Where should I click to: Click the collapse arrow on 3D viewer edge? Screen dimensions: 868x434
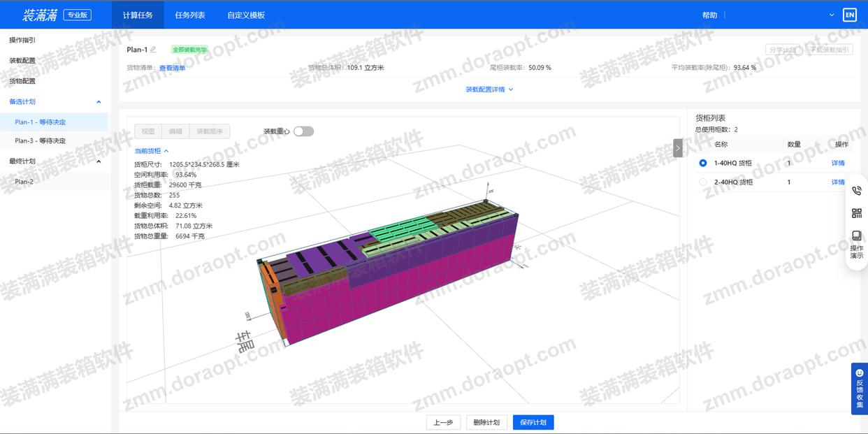point(677,147)
